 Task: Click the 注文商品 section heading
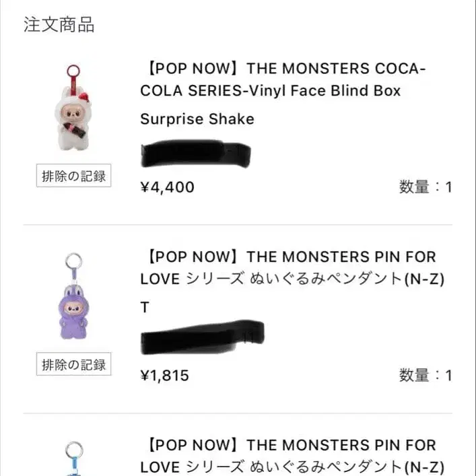[59, 26]
